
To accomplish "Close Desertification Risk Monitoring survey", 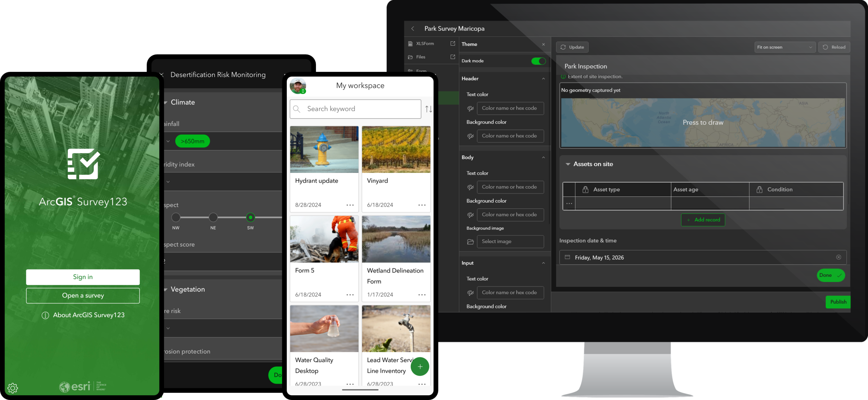I will coord(161,75).
